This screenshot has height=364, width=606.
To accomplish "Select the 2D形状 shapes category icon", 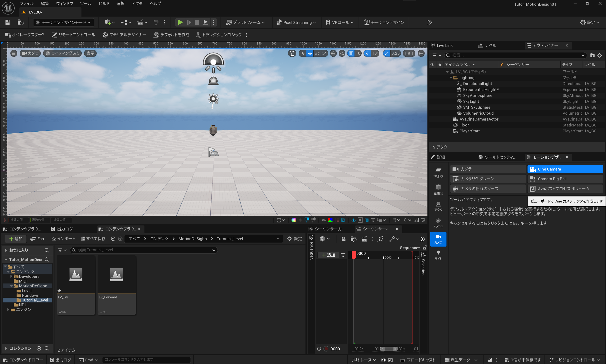I will tap(438, 172).
